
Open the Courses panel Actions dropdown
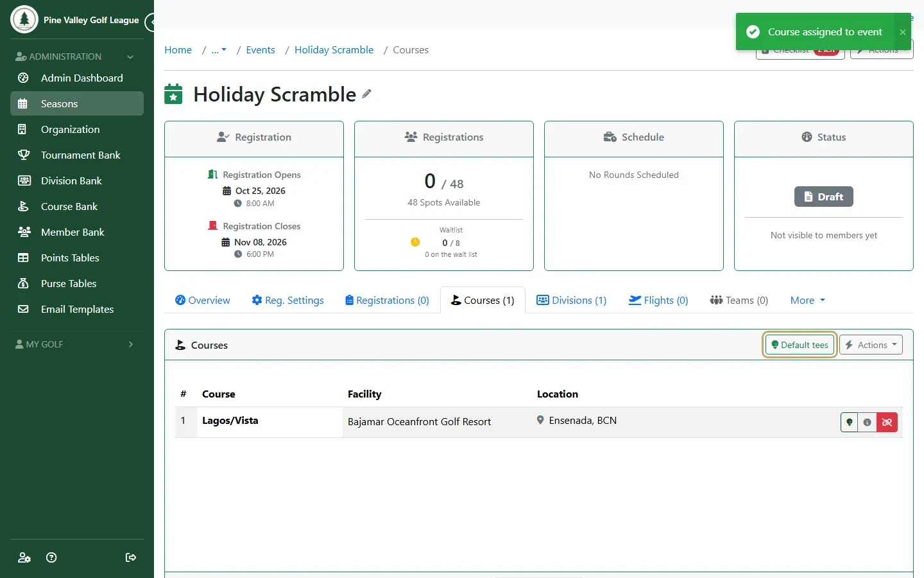click(871, 345)
